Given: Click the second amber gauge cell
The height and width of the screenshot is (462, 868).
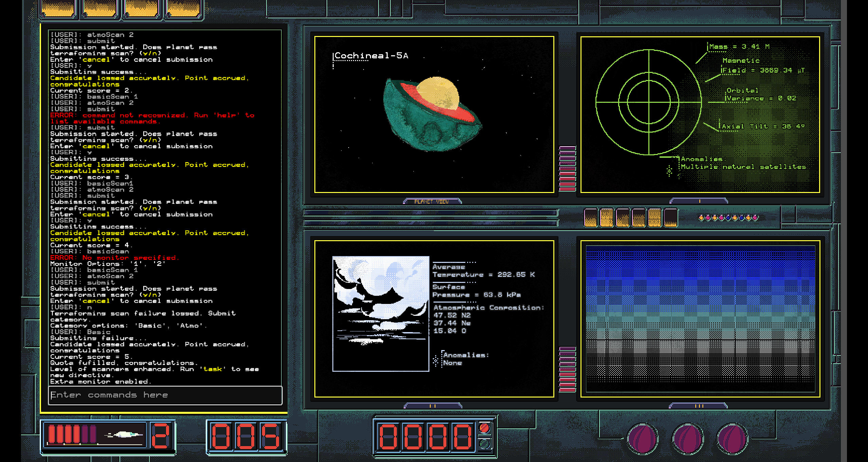Looking at the screenshot, I should (x=607, y=218).
